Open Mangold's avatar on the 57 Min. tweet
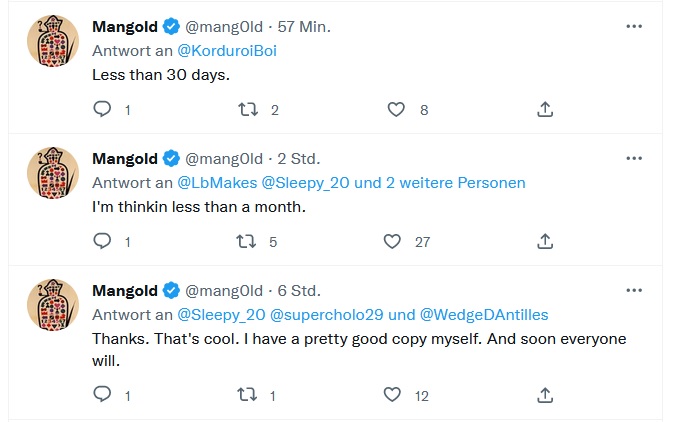685x422 pixels. [52, 41]
